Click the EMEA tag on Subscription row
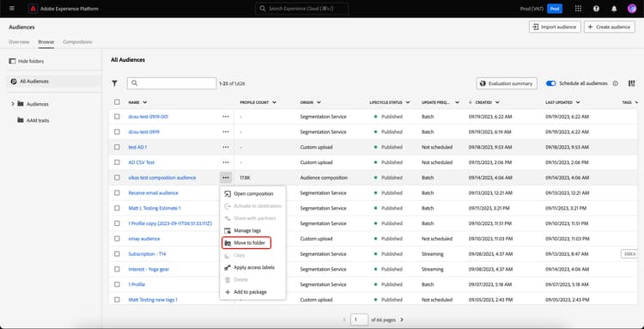The width and height of the screenshot is (644, 329). [x=629, y=253]
